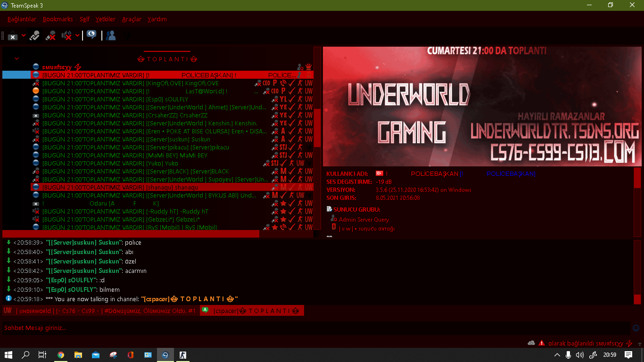Click the checkmark badge on Yuko row
644x362 pixels.
tap(283, 163)
